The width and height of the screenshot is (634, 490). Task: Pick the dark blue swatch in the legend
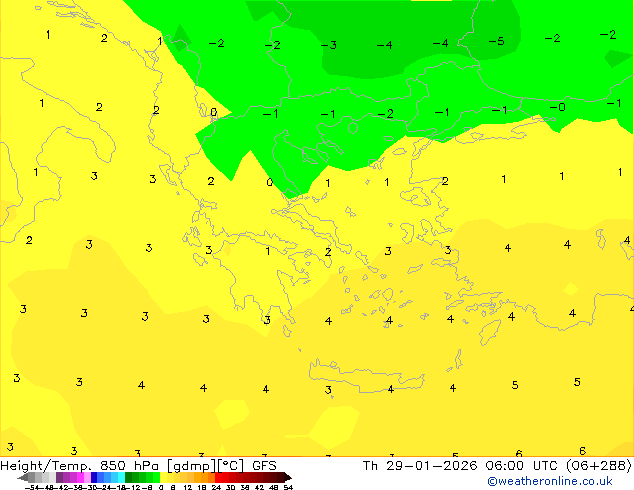tap(94, 477)
